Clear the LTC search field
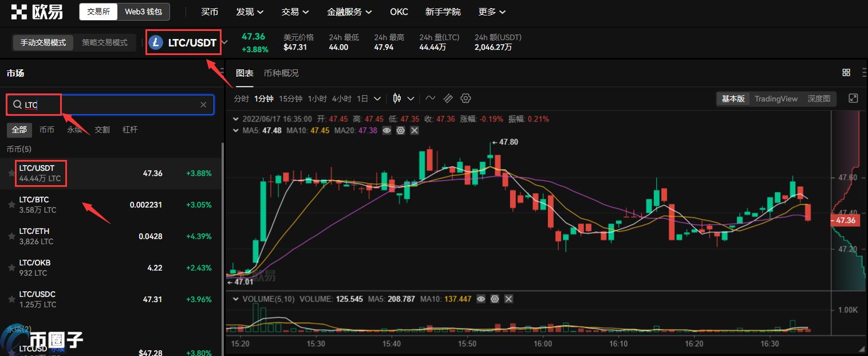Screen dimensions: 868x356 click(203, 105)
